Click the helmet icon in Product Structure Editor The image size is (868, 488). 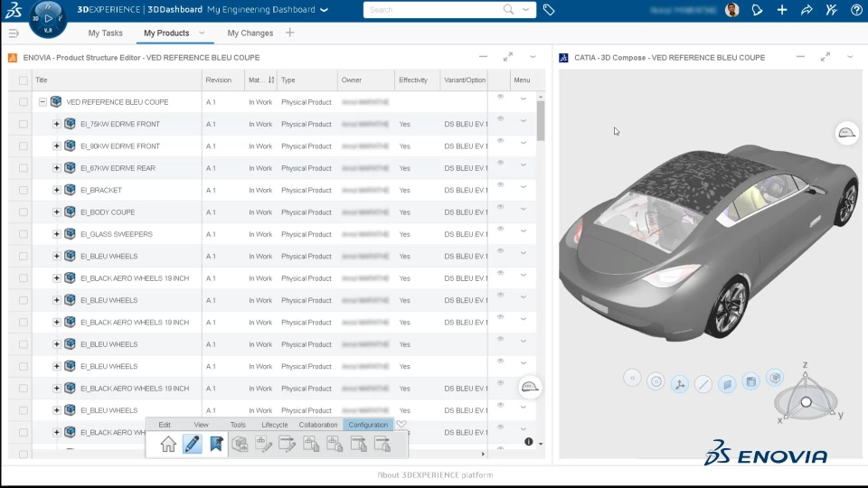click(x=530, y=387)
